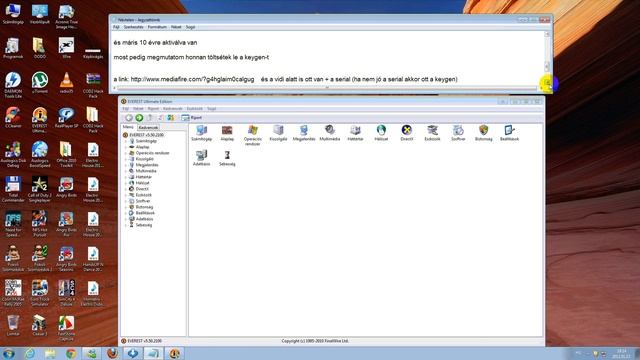The width and height of the screenshot is (640, 360).
Task: Open the Multimédia category icon in EVEREST
Action: coord(330,133)
